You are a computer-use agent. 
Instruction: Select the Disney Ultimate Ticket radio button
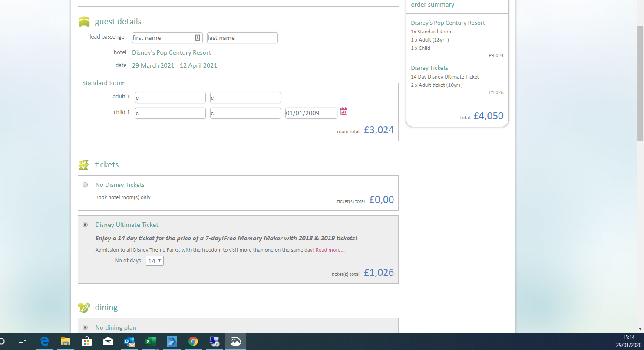coord(85,225)
